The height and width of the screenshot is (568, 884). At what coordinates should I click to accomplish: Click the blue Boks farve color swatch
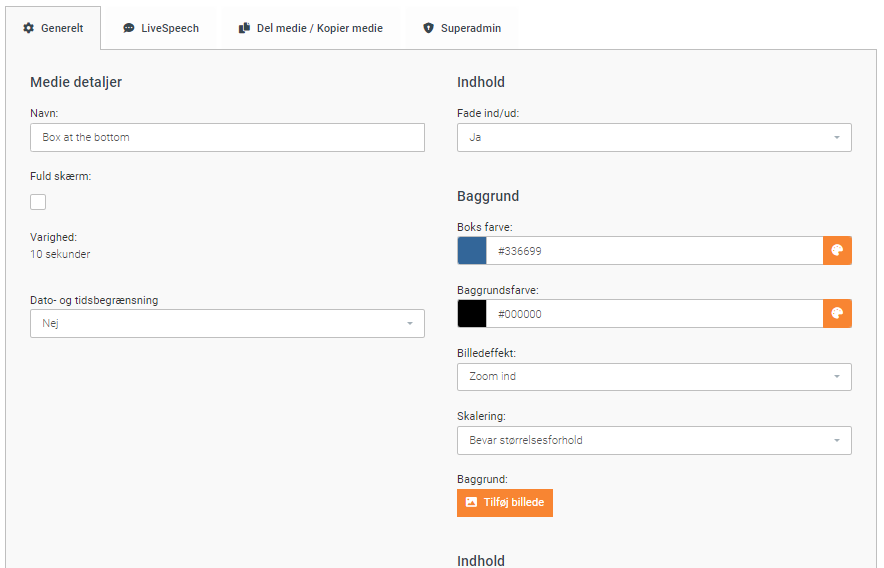pos(472,251)
